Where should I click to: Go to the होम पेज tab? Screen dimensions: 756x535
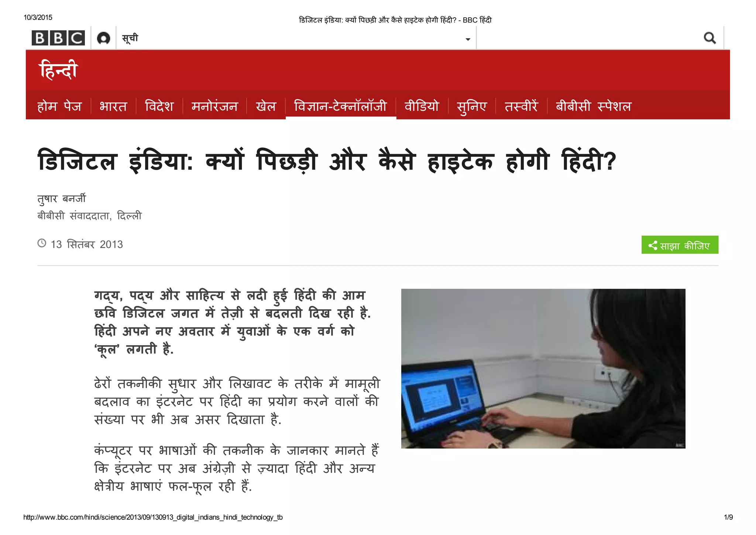coord(59,106)
